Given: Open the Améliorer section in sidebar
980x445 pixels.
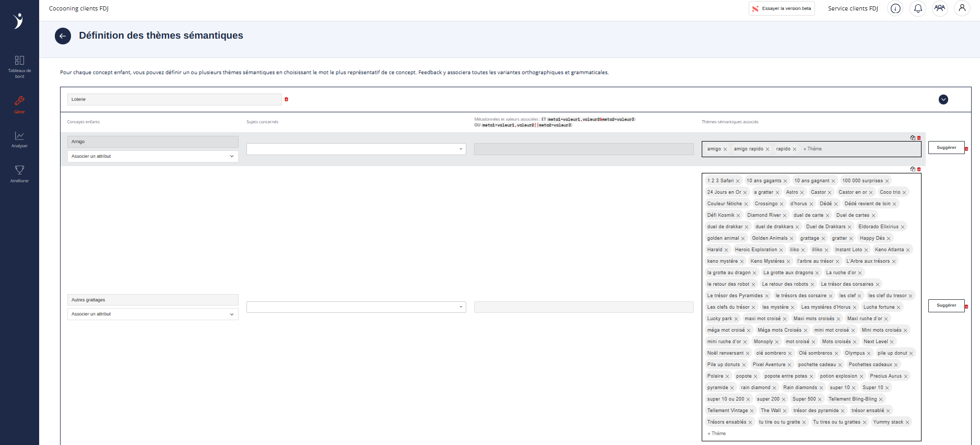Looking at the screenshot, I should point(19,174).
